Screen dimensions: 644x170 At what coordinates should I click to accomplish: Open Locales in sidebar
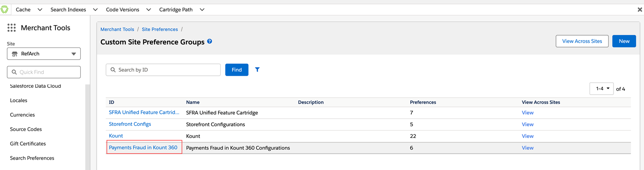click(18, 100)
